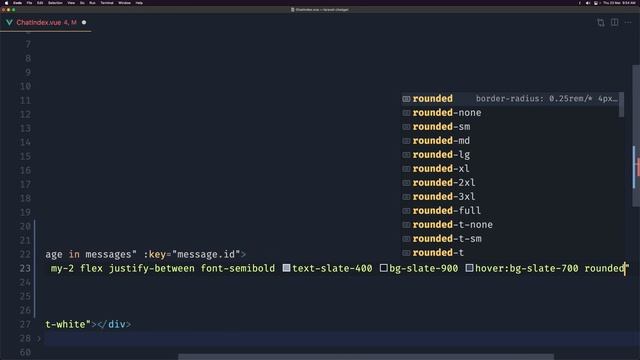Click line number 27 in the gutter
640x360 pixels.
coord(25,324)
